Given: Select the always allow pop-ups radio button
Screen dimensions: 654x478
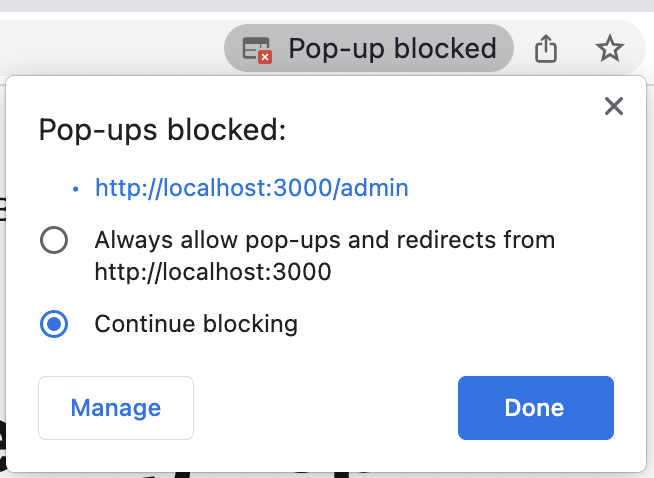Looking at the screenshot, I should coord(54,240).
